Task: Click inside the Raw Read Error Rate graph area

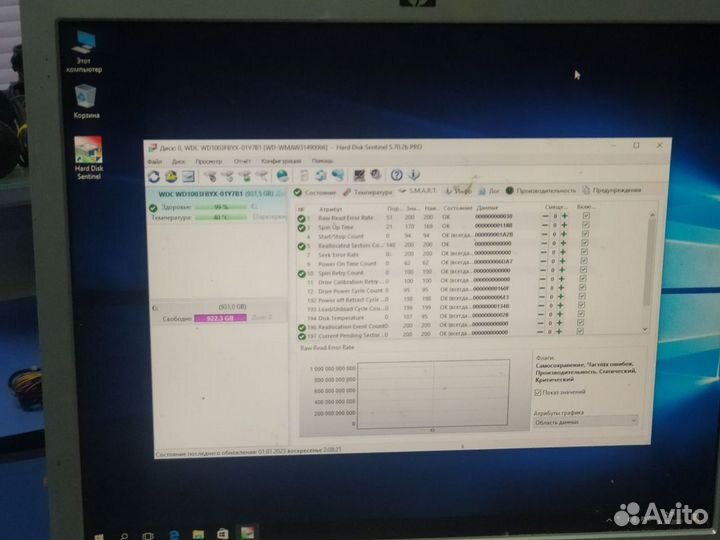Action: [433, 394]
